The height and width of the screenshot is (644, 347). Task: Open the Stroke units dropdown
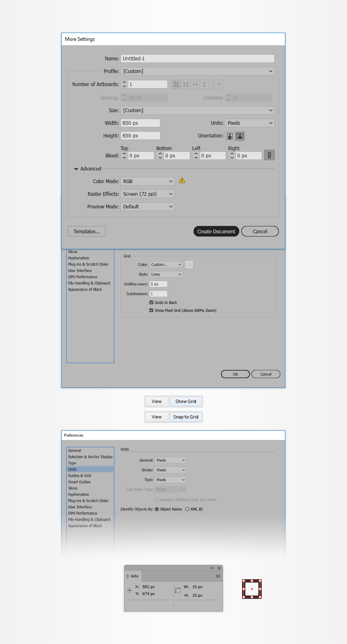coord(171,470)
